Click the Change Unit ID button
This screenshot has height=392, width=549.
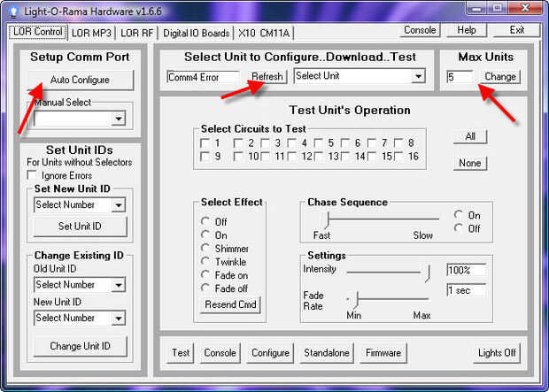pyautogui.click(x=81, y=346)
